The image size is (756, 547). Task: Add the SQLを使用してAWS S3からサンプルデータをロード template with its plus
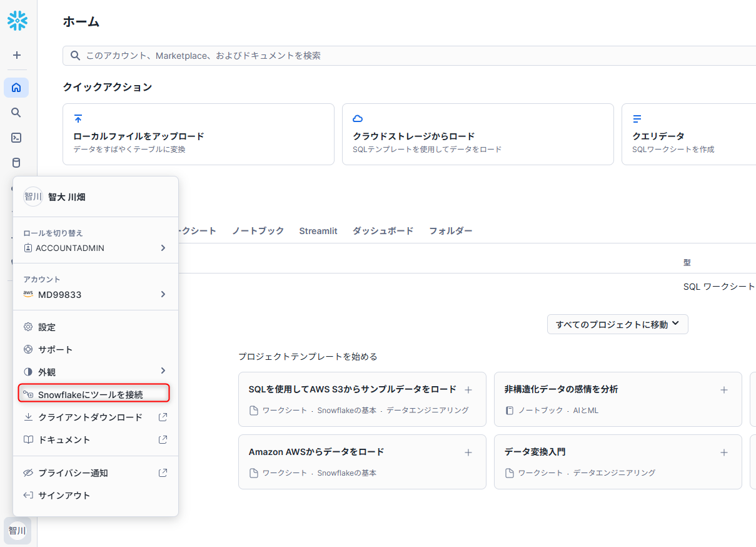click(468, 390)
